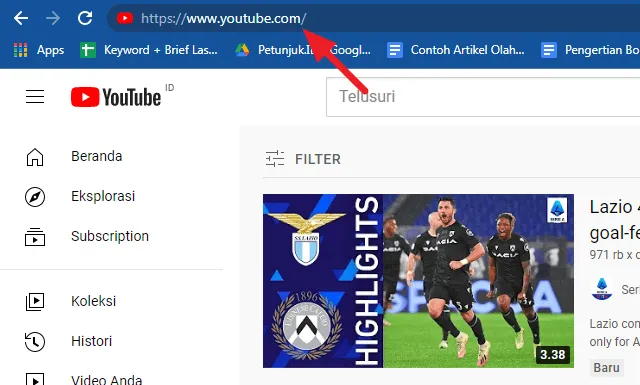Open Histori in sidebar

pyautogui.click(x=91, y=341)
